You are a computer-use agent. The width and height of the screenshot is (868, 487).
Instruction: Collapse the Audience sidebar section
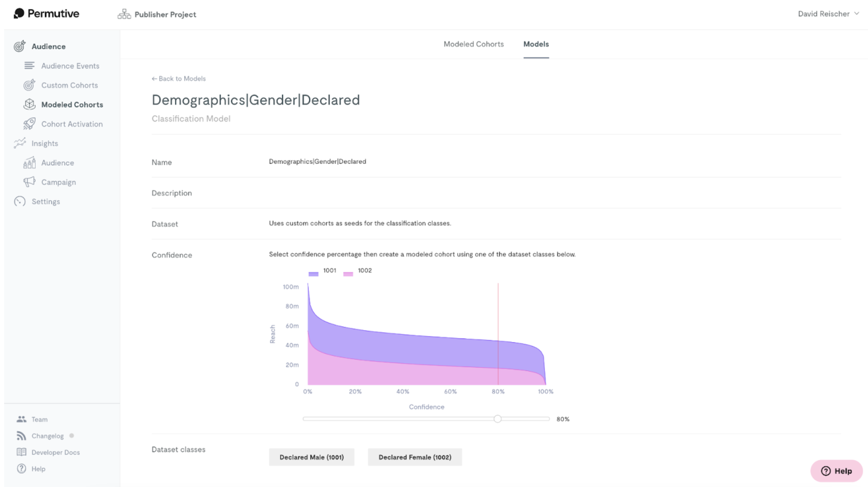point(48,46)
